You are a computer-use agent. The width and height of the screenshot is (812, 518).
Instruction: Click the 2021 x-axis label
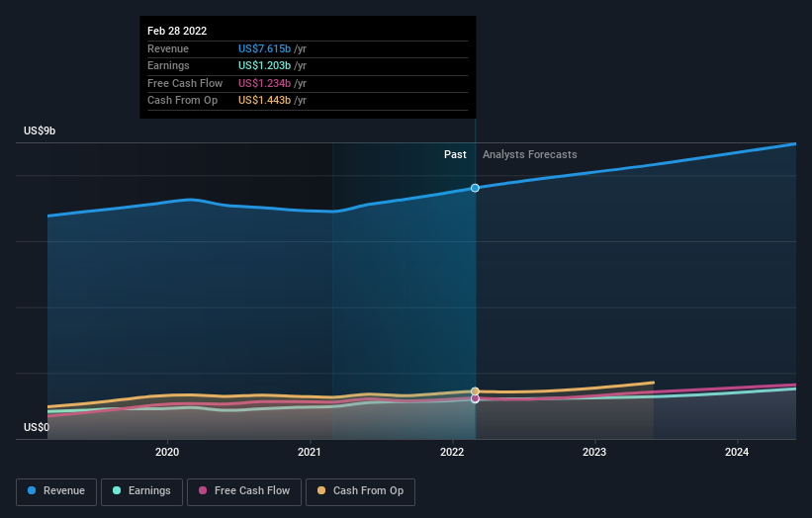click(x=310, y=452)
